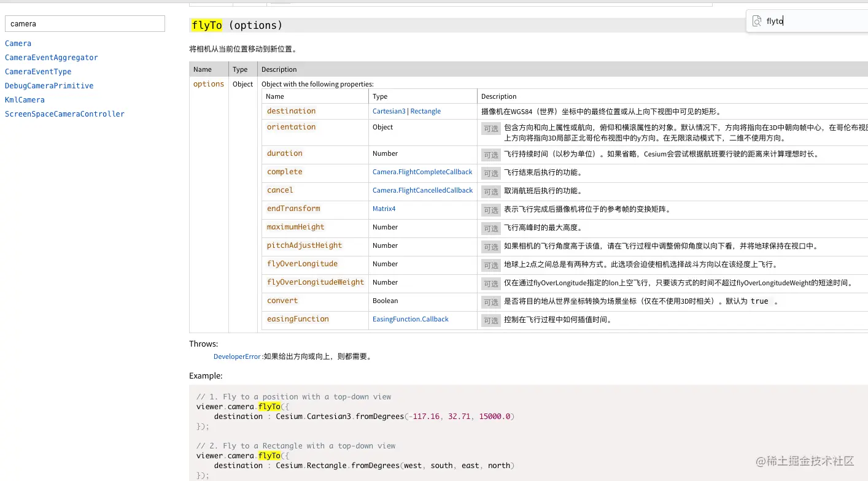Click the Boolean type of convert
Viewport: 868px width, 481px height.
click(x=386, y=301)
